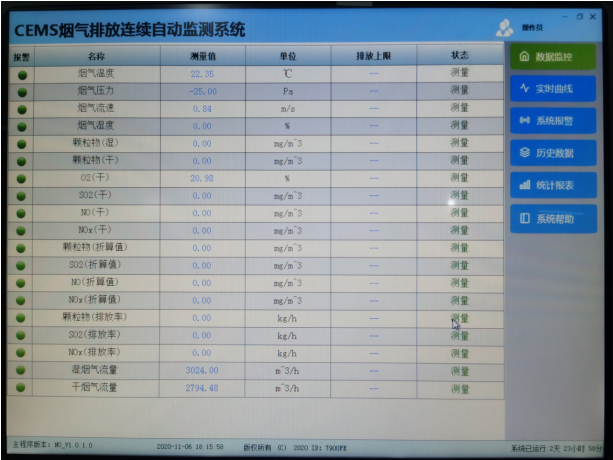Screen dimensions: 613x460
Task: Click the green alarm indicator for 烟气湿度
Action: [x=22, y=127]
